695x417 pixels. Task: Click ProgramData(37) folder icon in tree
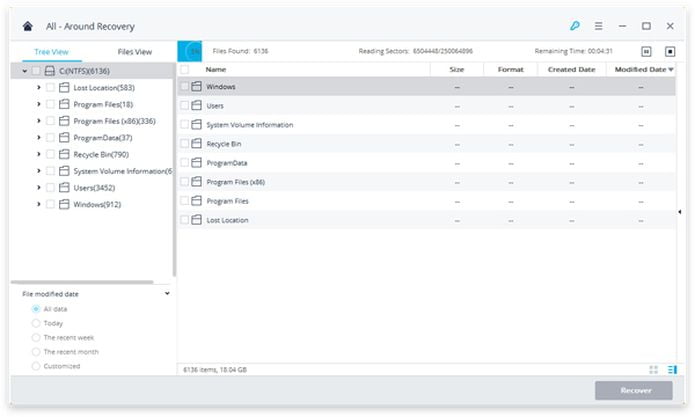click(64, 137)
